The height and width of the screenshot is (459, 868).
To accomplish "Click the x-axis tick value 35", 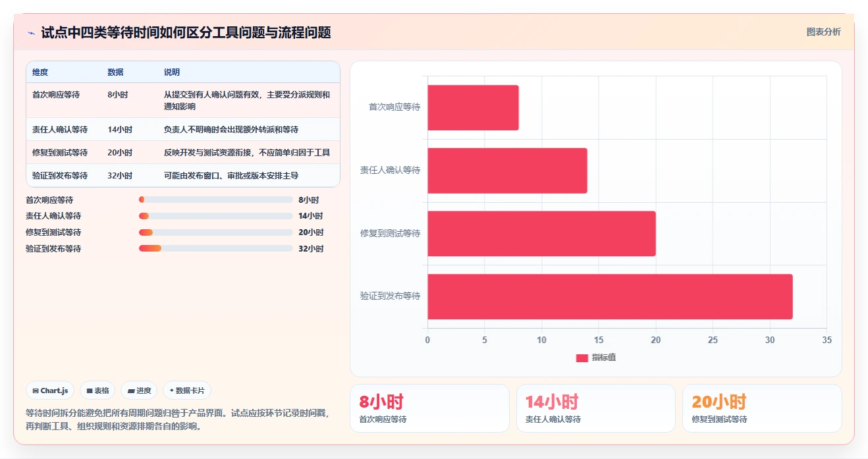I will pyautogui.click(x=827, y=340).
